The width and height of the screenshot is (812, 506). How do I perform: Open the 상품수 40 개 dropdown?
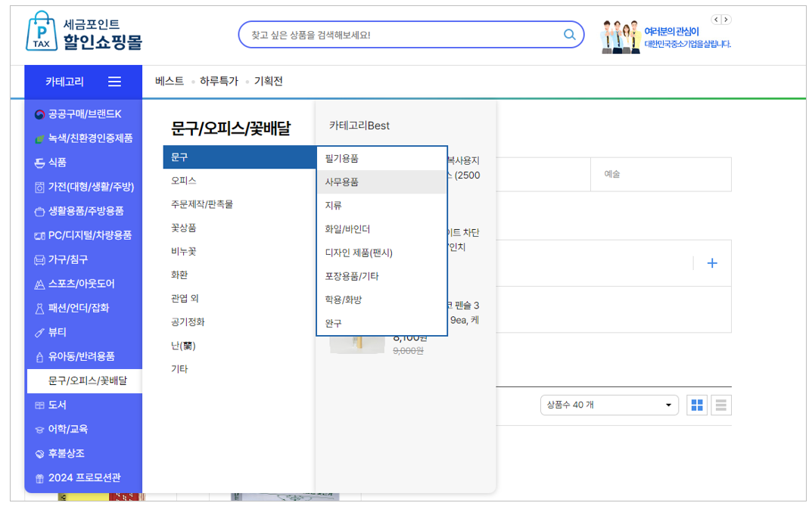[x=609, y=405]
